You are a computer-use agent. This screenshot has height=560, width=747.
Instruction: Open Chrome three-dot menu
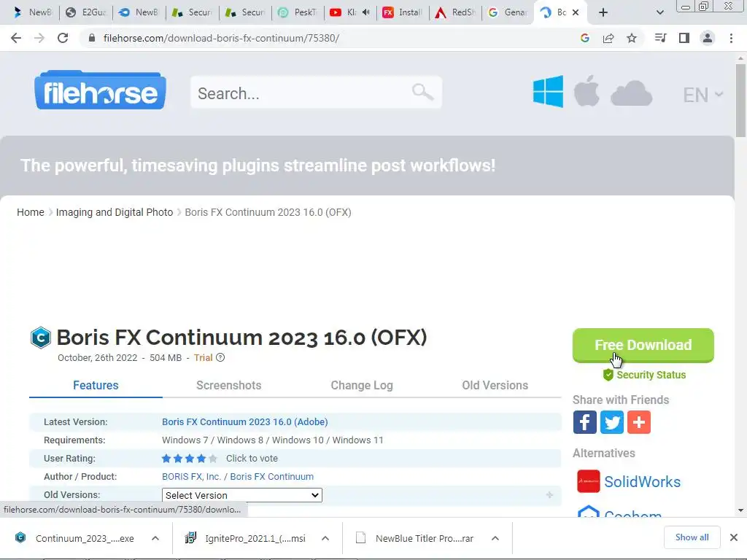click(x=731, y=38)
